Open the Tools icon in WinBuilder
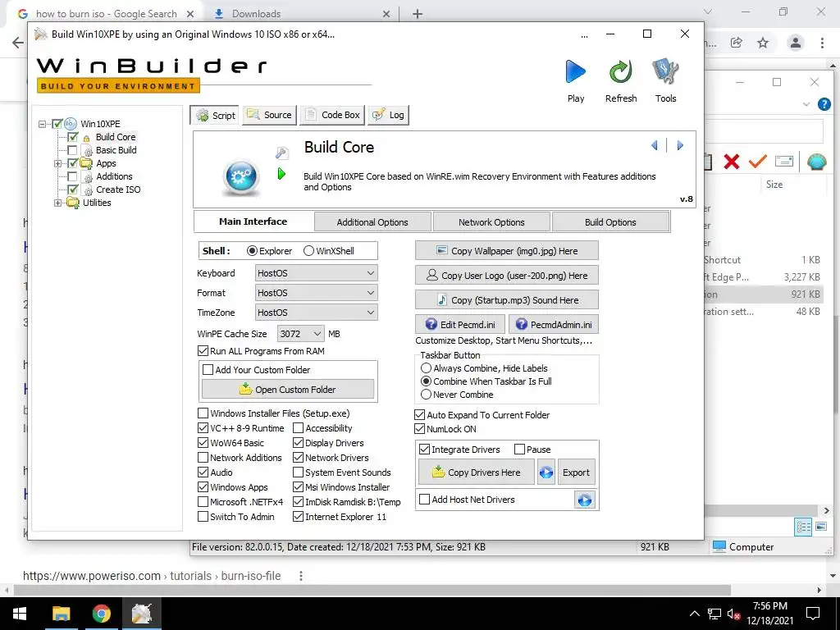Image resolution: width=840 pixels, height=630 pixels. [x=665, y=72]
